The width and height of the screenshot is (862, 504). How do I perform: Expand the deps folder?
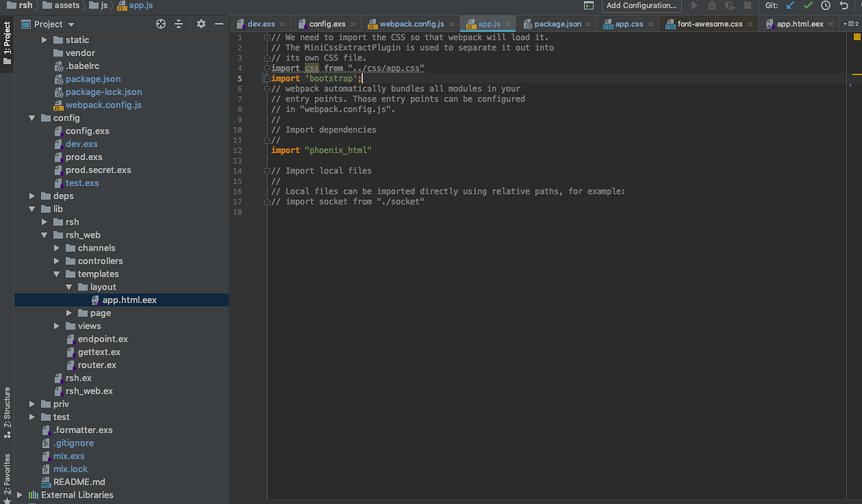coord(32,196)
